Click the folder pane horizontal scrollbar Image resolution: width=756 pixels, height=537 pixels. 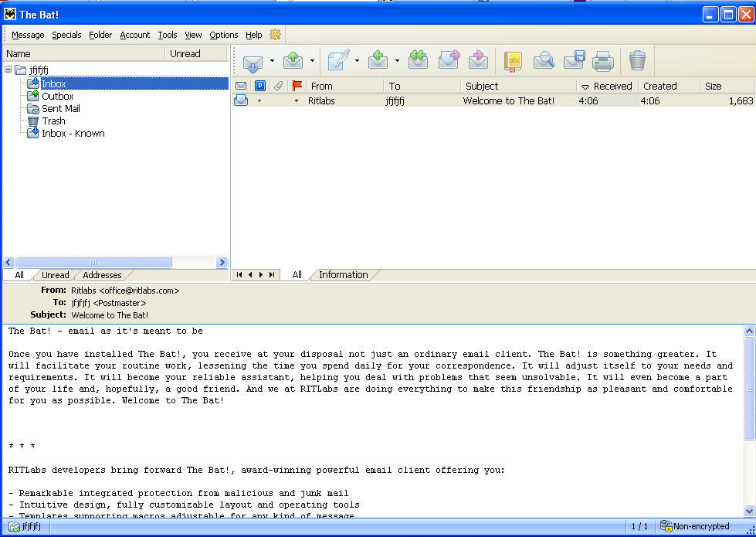point(93,262)
